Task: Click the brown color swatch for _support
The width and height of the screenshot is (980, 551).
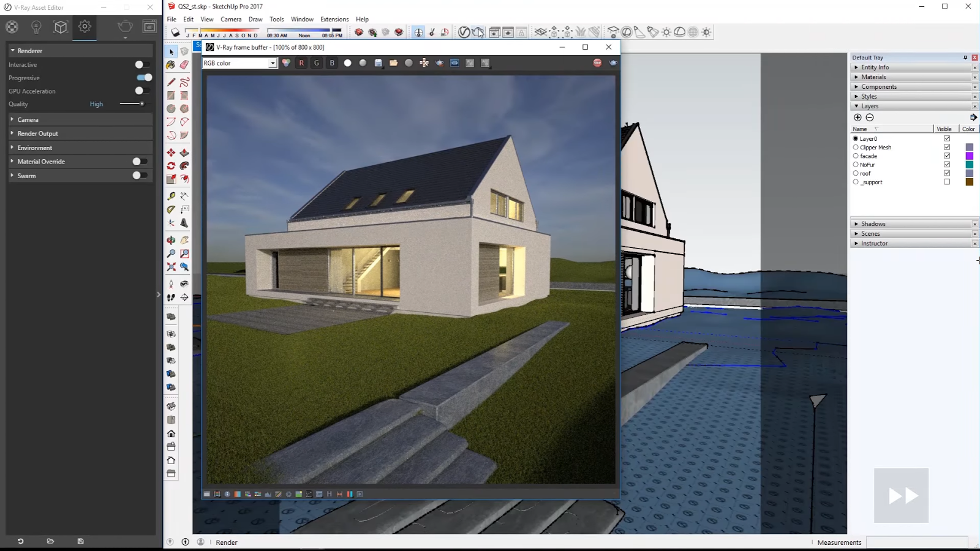Action: pos(970,182)
